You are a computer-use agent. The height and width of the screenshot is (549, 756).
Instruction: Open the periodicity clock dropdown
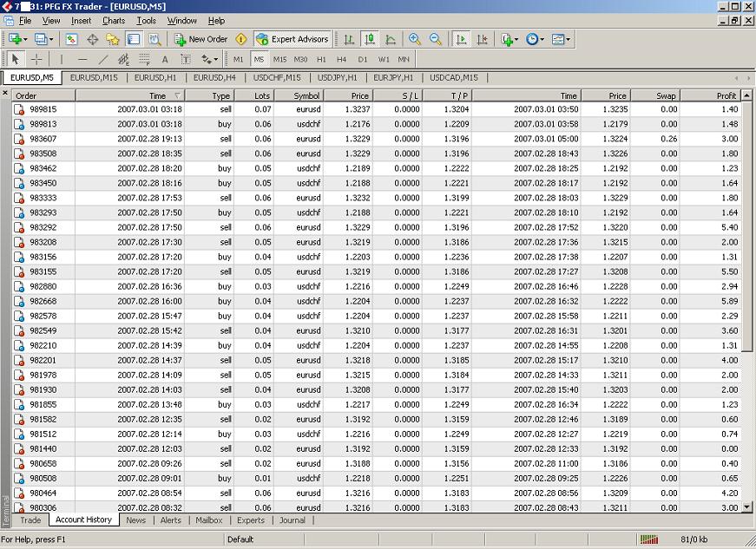536,39
